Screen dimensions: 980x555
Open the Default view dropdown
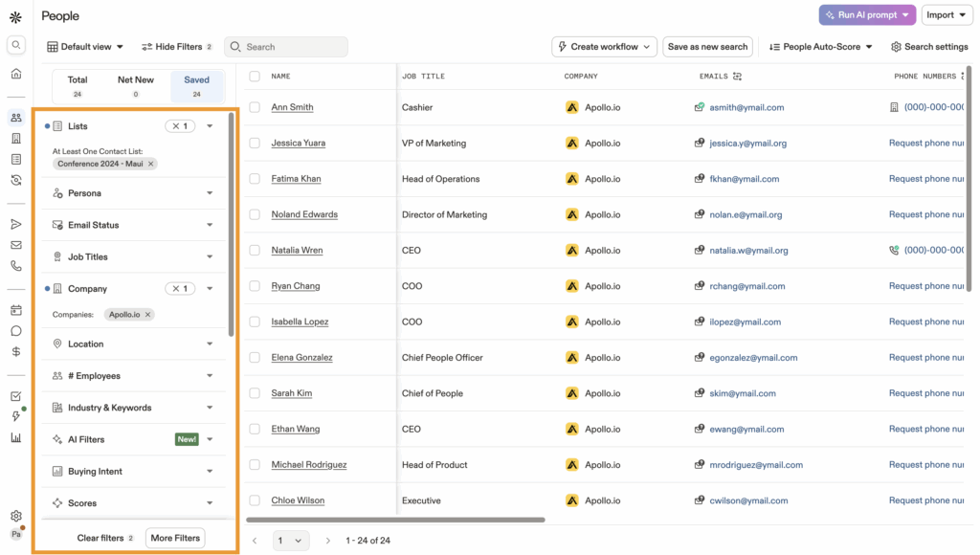[86, 47]
